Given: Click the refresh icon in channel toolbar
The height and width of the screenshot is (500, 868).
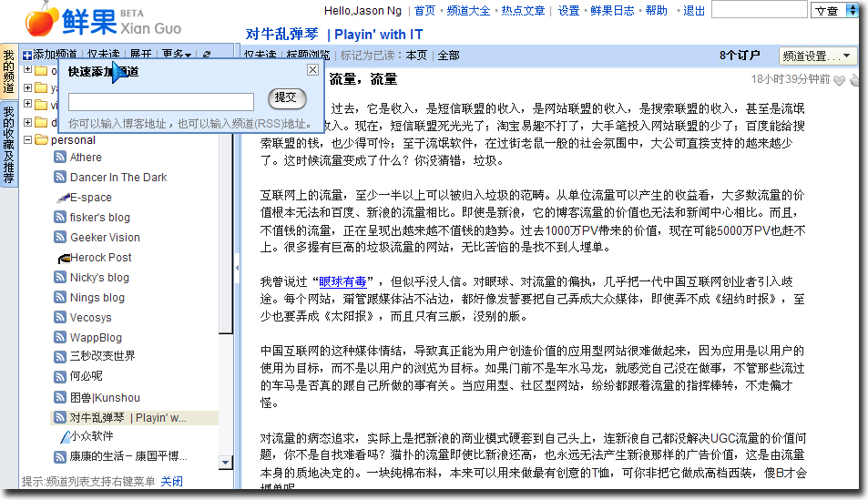Looking at the screenshot, I should click(x=207, y=56).
